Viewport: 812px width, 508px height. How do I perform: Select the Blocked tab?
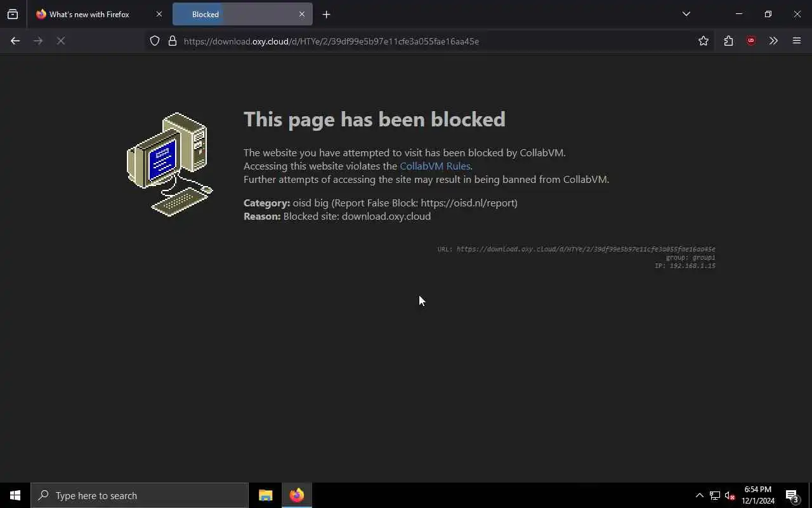pos(242,14)
